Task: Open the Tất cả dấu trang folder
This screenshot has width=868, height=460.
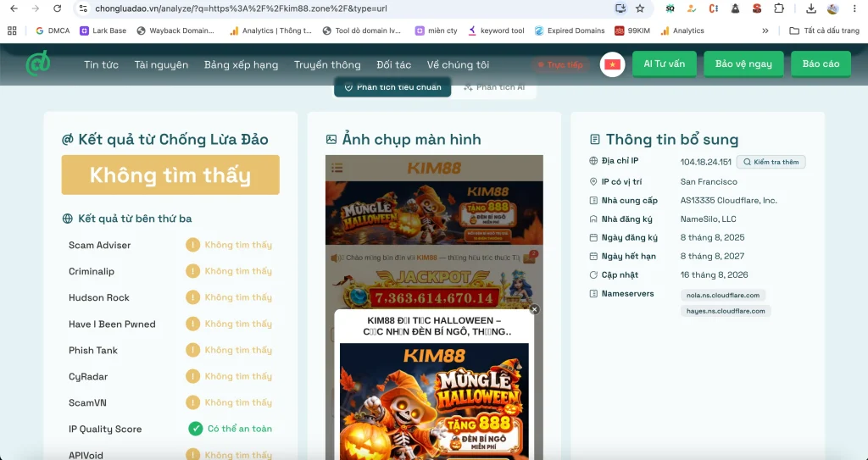Action: click(824, 30)
